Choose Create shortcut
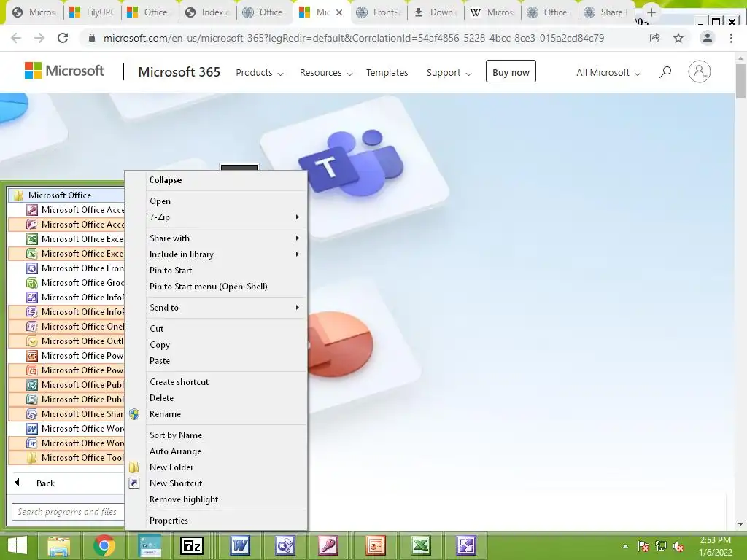 [226, 382]
